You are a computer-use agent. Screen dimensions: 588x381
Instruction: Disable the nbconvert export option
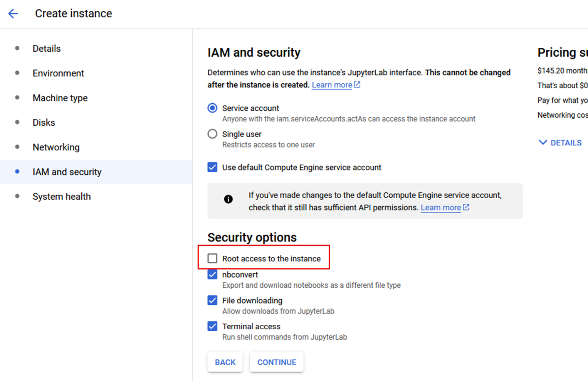[212, 274]
